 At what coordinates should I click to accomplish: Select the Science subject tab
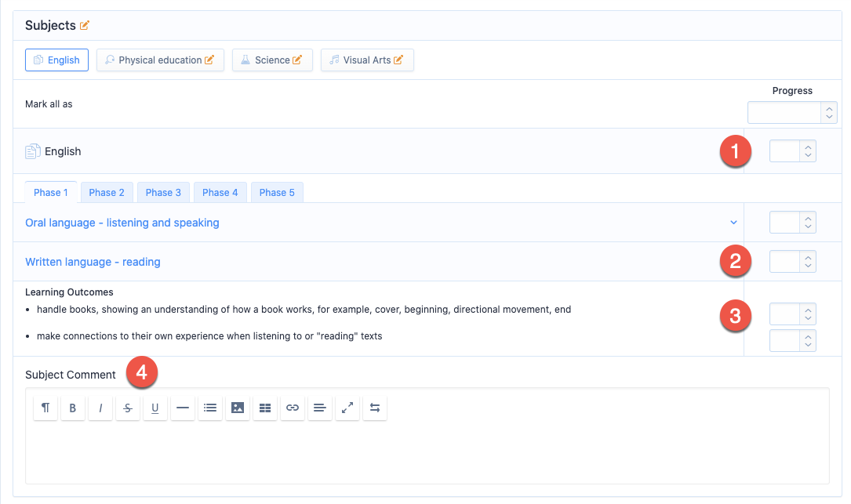[272, 60]
